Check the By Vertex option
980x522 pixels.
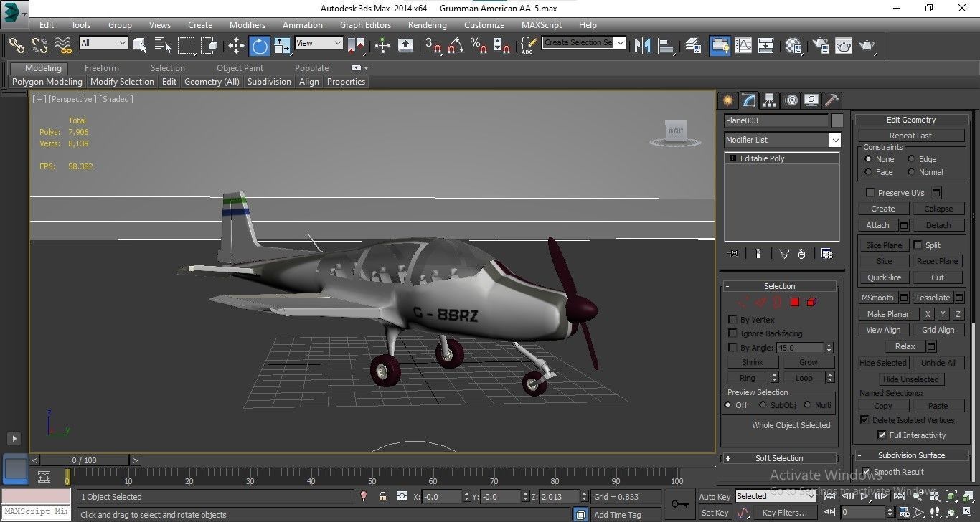point(732,320)
